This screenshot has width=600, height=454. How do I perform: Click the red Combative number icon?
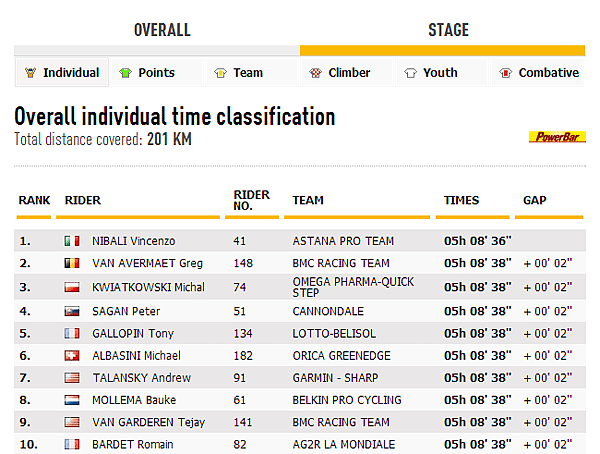[x=505, y=73]
